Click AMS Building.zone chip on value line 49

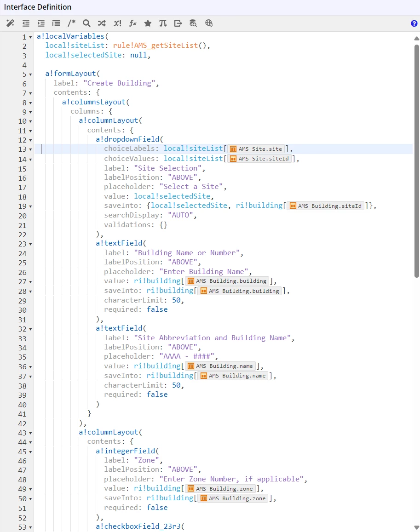pos(220,489)
